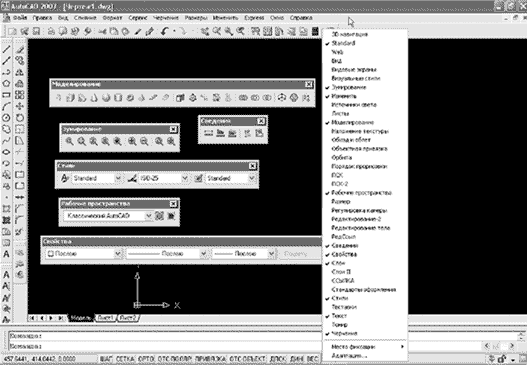The width and height of the screenshot is (527, 365).
Task: Open table style Standard dropdown in Стили
Action: [252, 178]
